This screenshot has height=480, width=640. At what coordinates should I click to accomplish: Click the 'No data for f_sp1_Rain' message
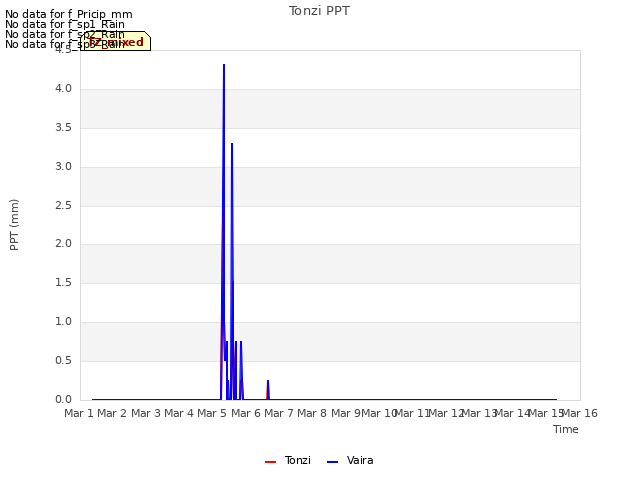(x=64, y=24)
